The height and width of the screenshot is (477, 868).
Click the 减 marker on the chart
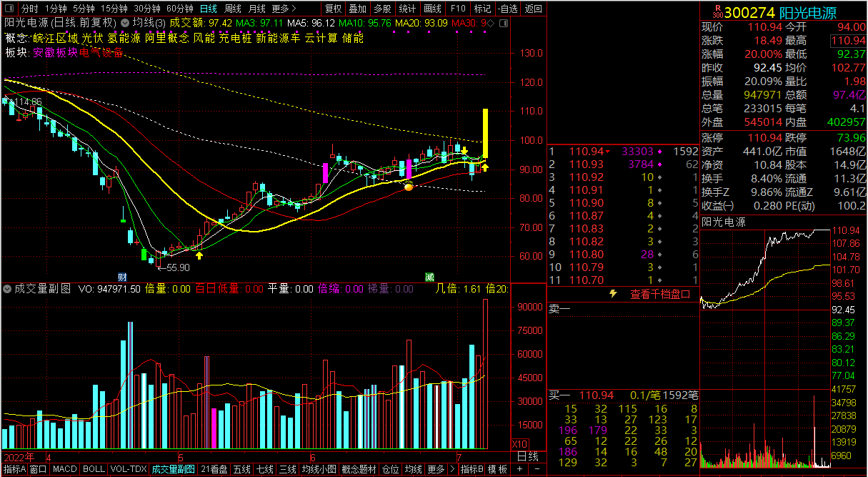coord(429,277)
